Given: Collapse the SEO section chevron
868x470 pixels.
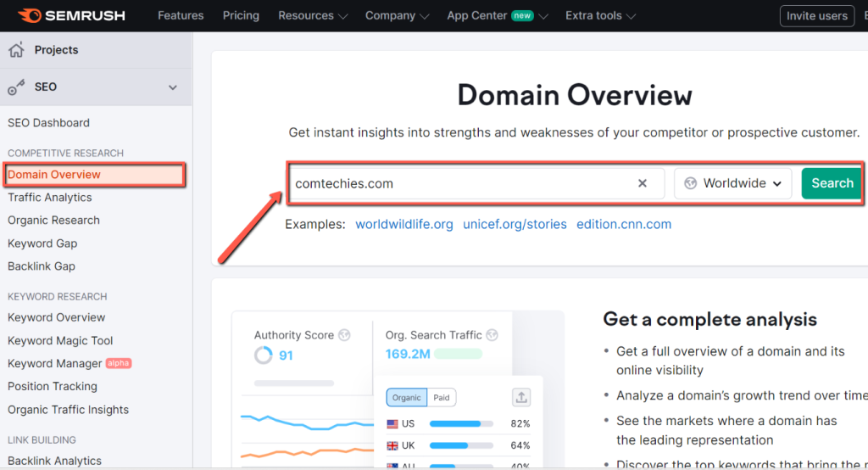Looking at the screenshot, I should coord(173,87).
